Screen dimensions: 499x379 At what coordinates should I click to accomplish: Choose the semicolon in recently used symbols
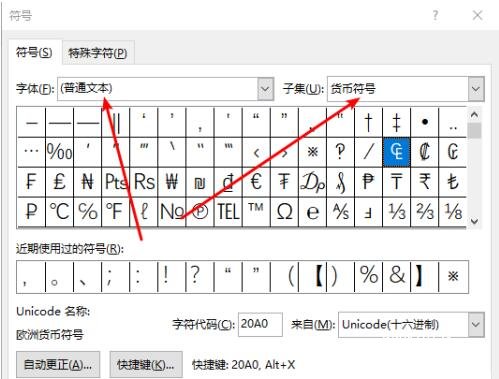116,276
